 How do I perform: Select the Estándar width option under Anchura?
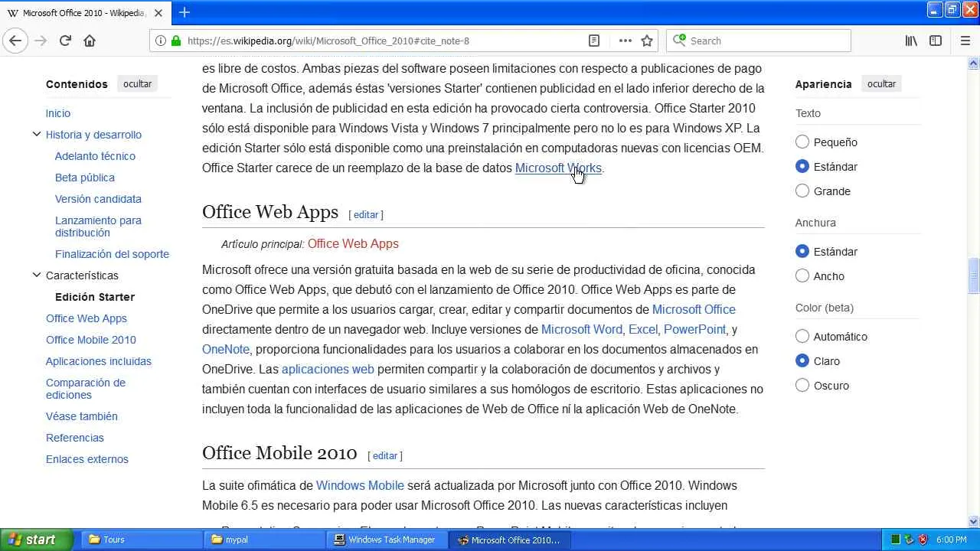(x=802, y=252)
